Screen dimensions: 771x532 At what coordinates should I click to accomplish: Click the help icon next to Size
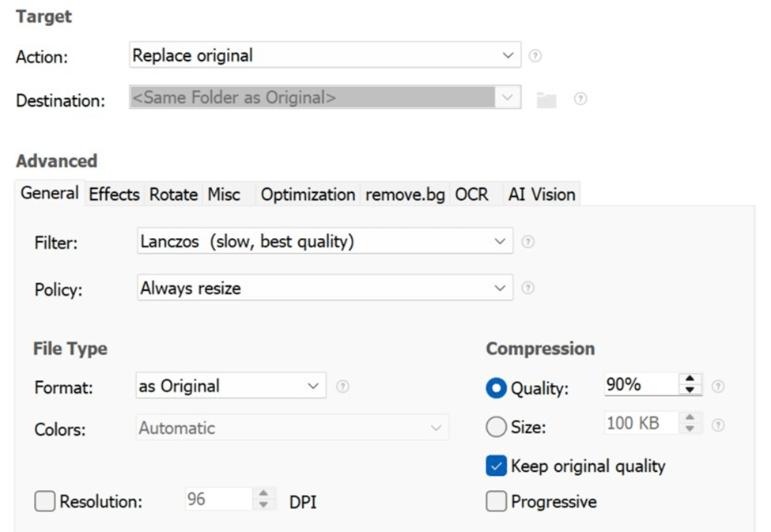coord(718,427)
